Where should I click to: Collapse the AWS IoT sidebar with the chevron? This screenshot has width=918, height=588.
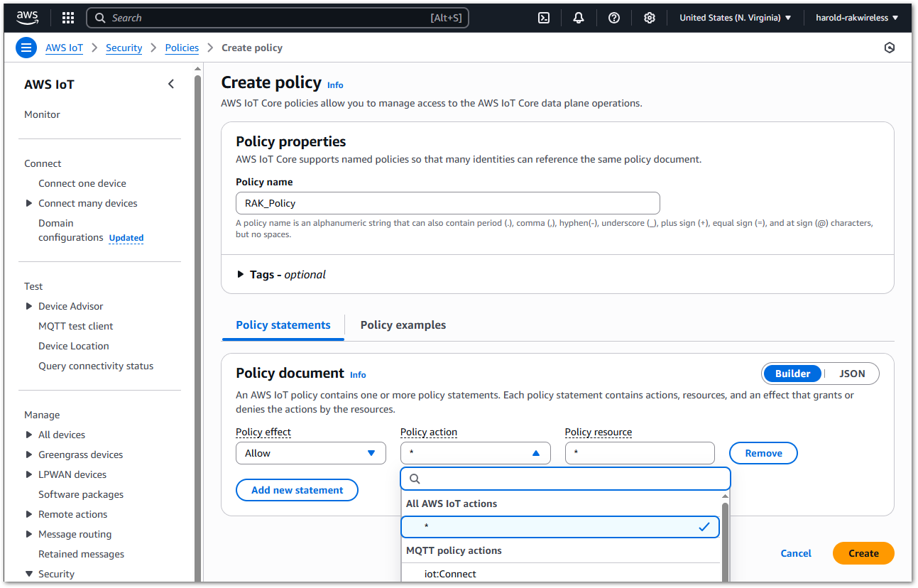tap(171, 83)
